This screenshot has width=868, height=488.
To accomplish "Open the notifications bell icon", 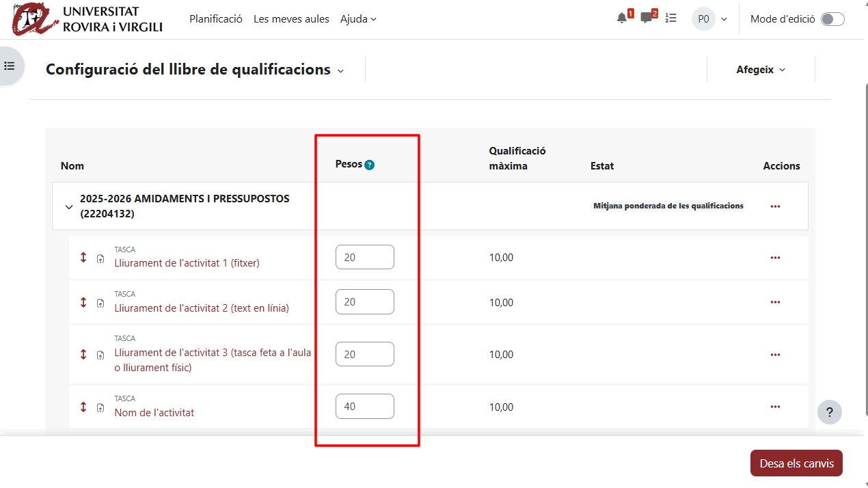I will pos(621,19).
